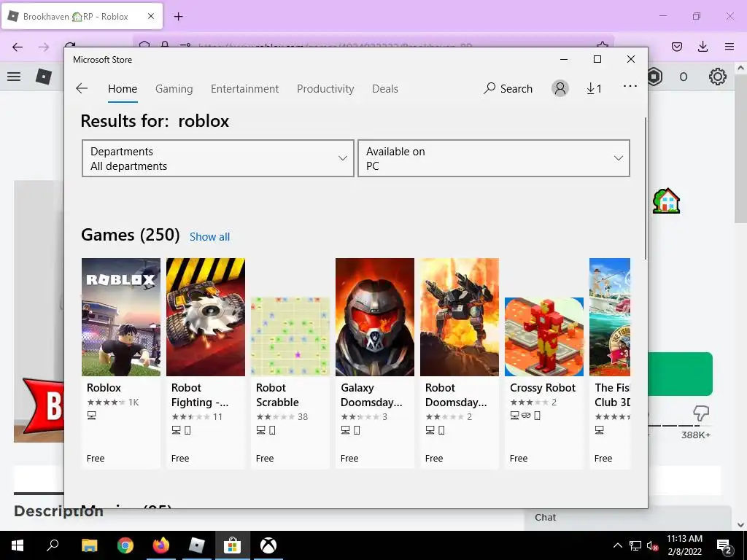This screenshot has width=747, height=560.
Task: Open Firefox from taskbar
Action: pyautogui.click(x=161, y=545)
